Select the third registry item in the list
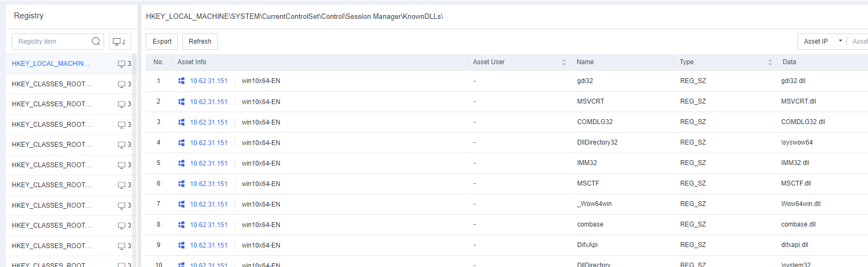 click(51, 104)
